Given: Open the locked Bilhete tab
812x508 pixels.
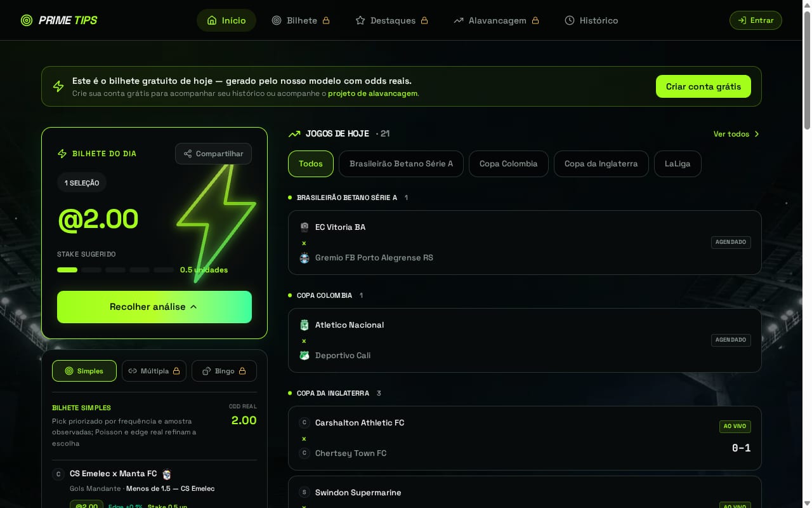Looking at the screenshot, I should click(301, 20).
